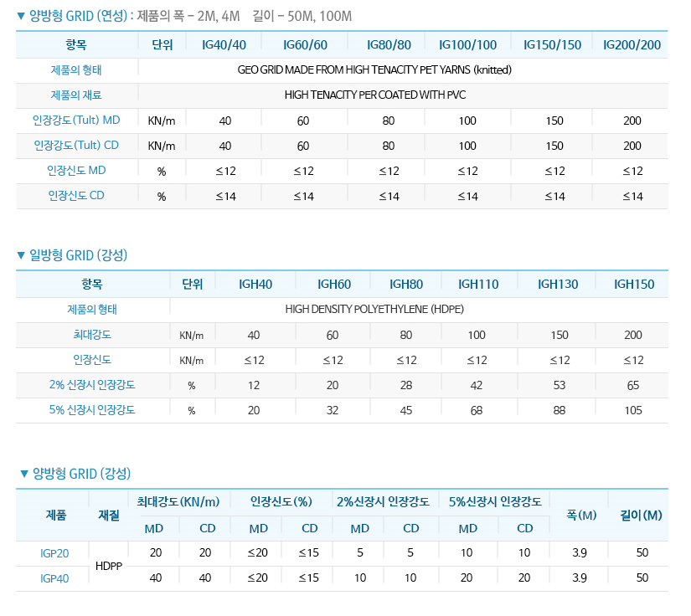Open the IGP40 product label
Screen dimensions: 691x616
54,578
